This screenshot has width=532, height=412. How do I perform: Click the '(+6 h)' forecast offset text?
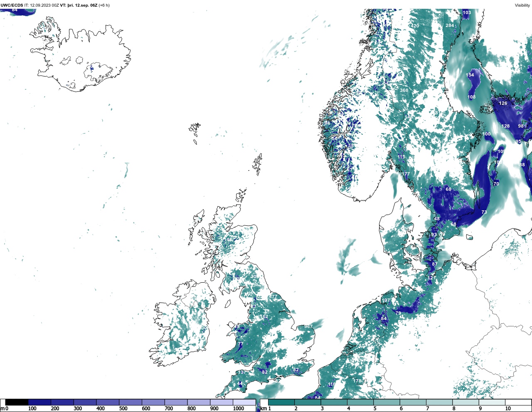coord(104,5)
